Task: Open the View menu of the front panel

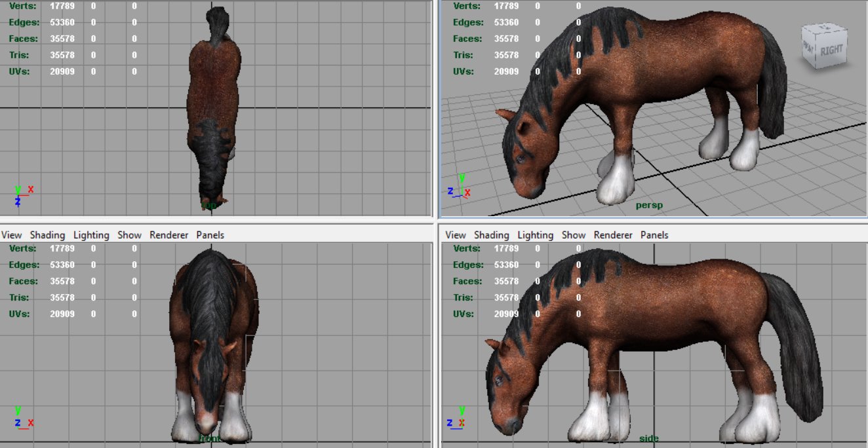Action: [12, 235]
